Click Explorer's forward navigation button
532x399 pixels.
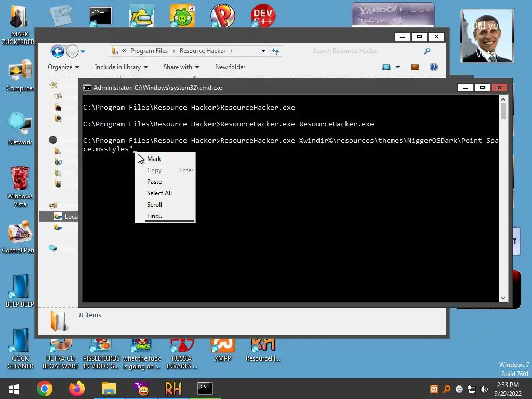tap(72, 51)
